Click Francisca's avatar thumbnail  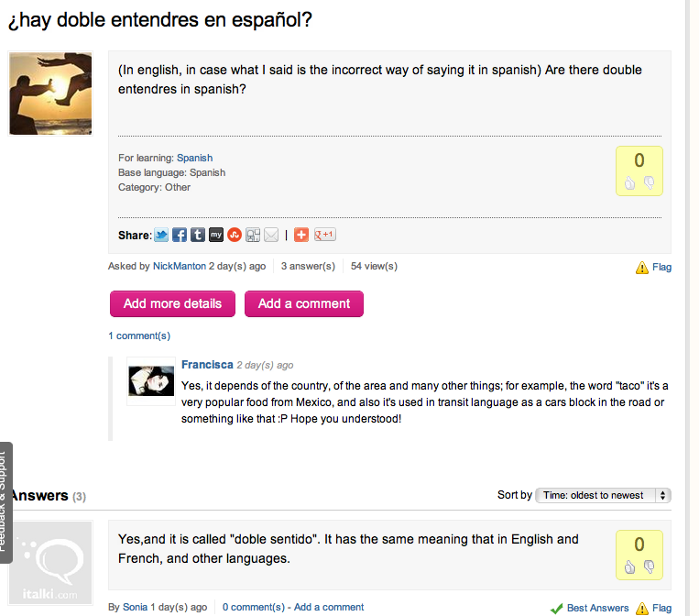(151, 381)
